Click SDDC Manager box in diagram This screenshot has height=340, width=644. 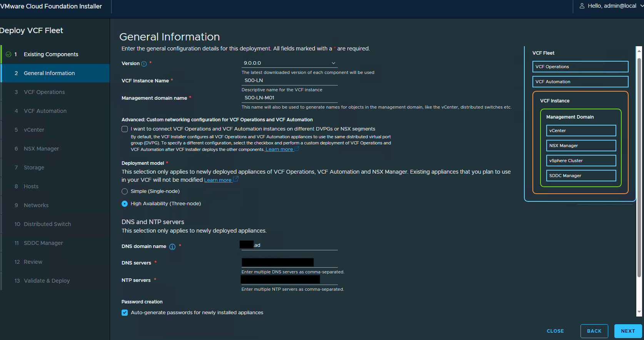click(581, 176)
